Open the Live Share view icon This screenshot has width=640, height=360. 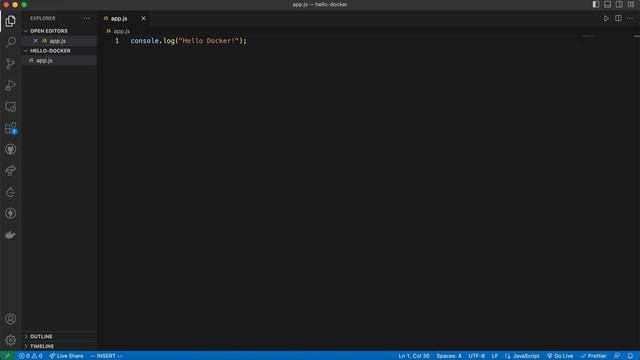pos(11,171)
